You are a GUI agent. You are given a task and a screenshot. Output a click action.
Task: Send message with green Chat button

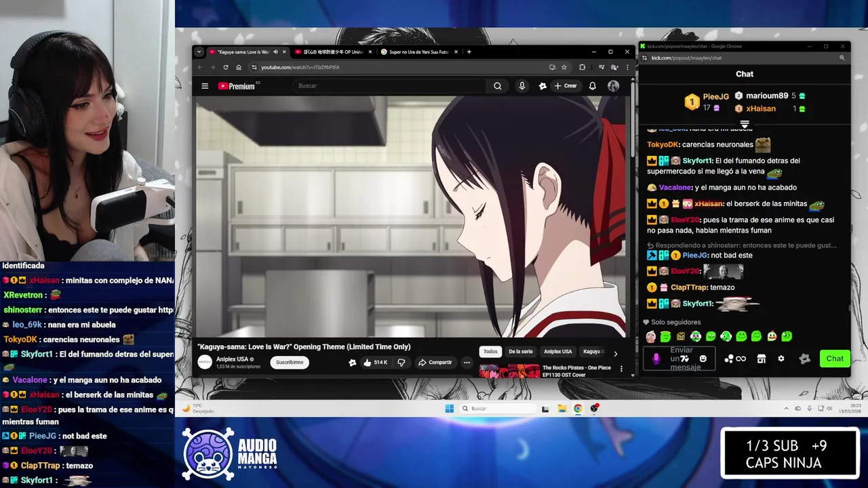coord(835,359)
